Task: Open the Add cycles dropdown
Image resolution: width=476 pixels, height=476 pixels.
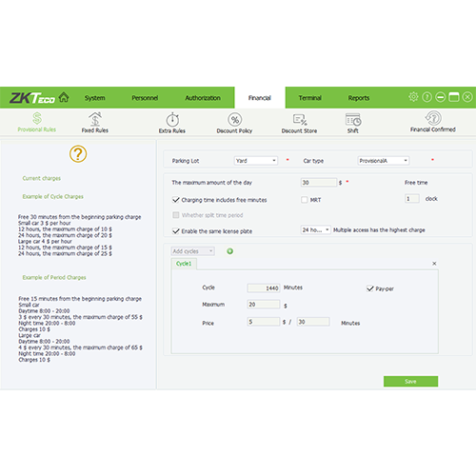Action: pos(193,251)
